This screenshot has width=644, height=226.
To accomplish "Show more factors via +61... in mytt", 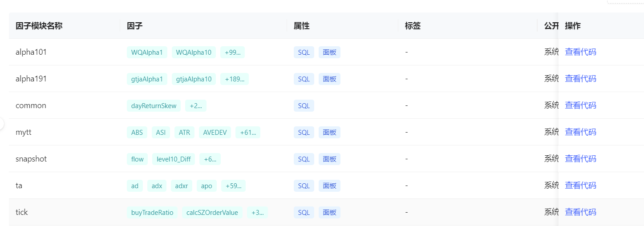I will (x=247, y=133).
